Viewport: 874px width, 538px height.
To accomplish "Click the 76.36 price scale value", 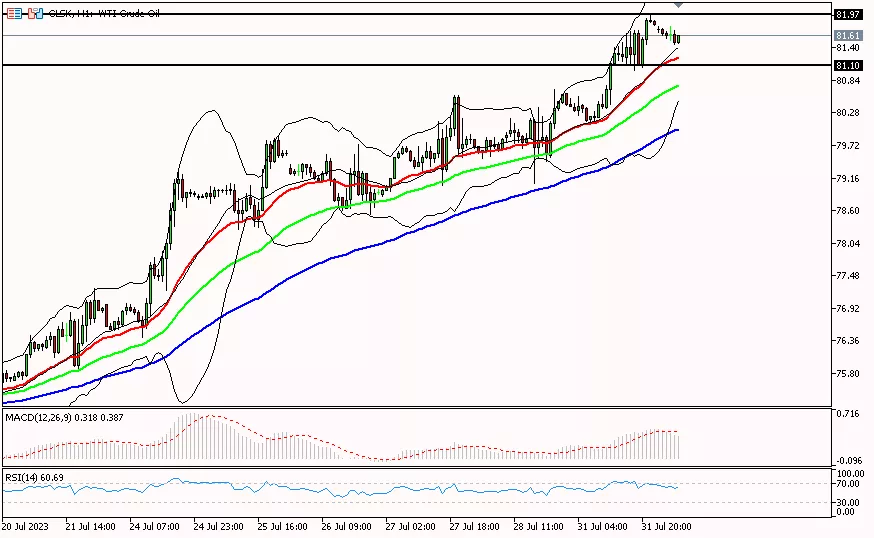I will pyautogui.click(x=848, y=341).
